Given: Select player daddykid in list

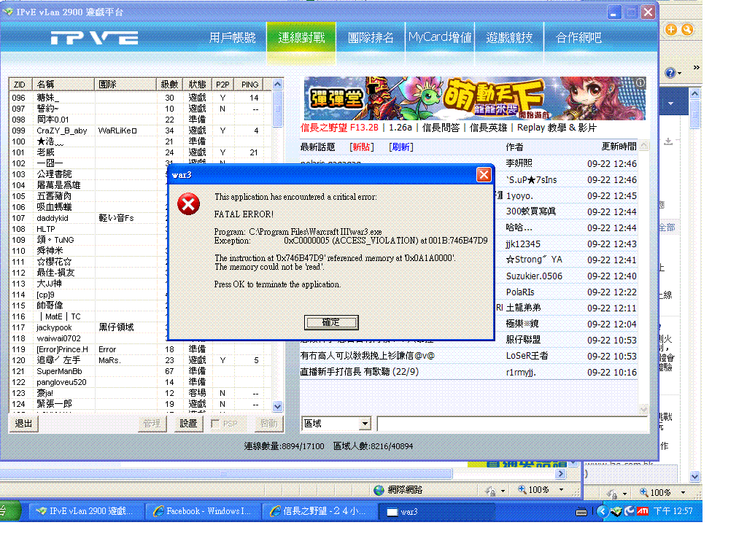Looking at the screenshot, I should tap(88, 218).
